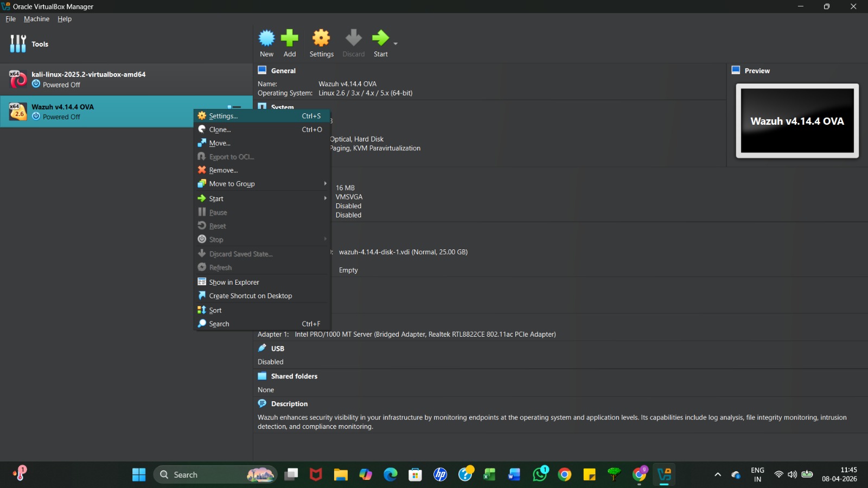
Task: Click the General section header
Action: [x=283, y=70]
